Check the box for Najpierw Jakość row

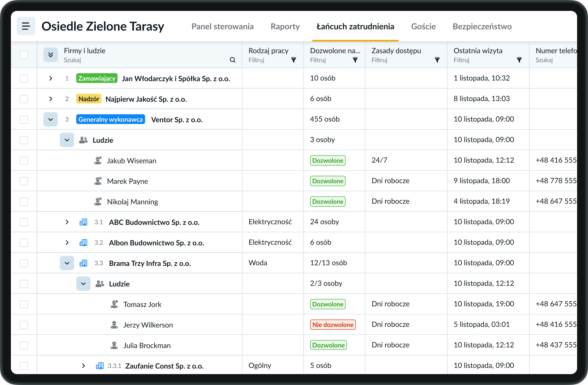24,99
